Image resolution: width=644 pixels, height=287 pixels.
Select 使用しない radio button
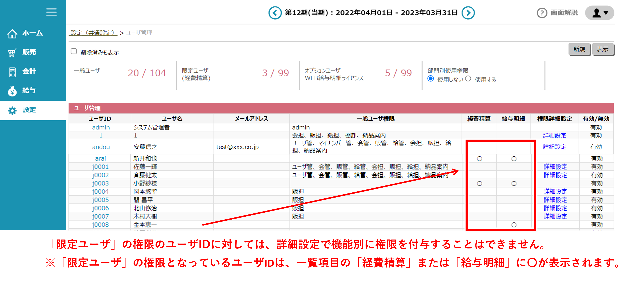click(431, 79)
